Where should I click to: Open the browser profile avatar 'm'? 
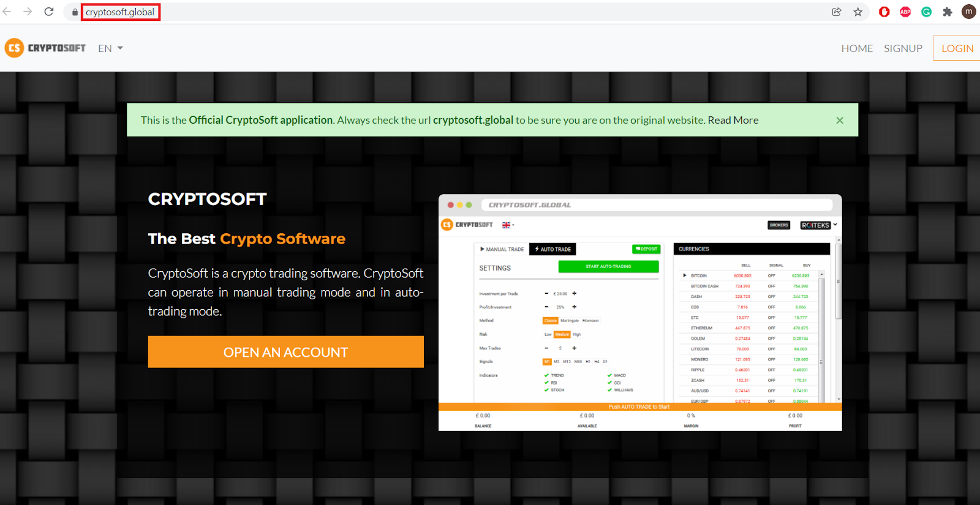click(x=969, y=12)
